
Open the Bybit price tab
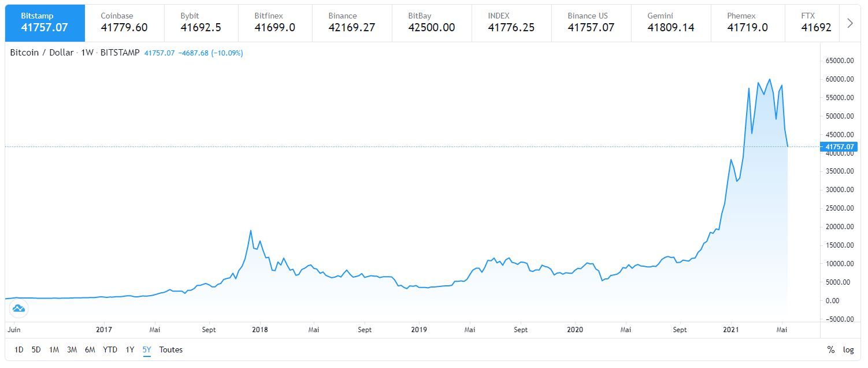click(x=203, y=23)
